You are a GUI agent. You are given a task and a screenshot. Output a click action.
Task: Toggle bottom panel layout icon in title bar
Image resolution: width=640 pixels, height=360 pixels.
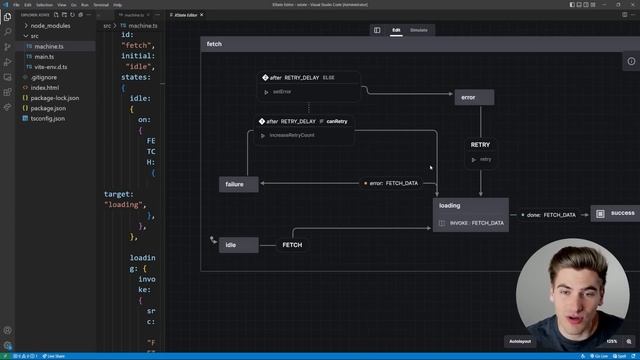(x=579, y=4)
